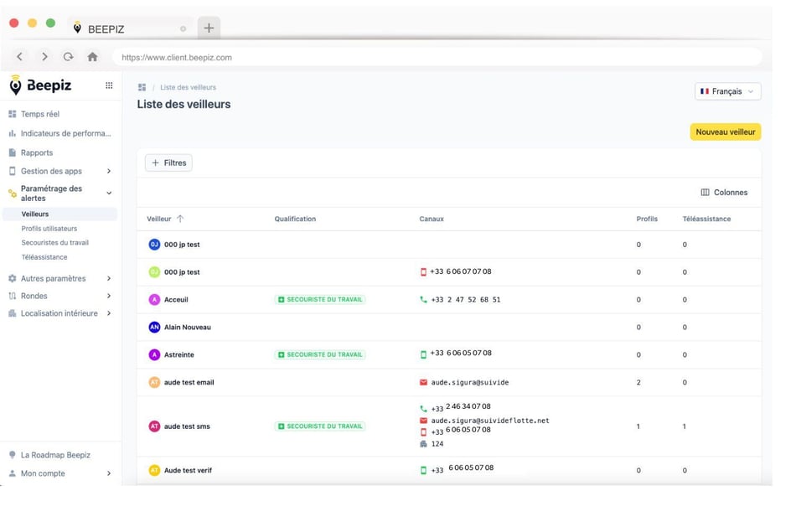Click Liste des veilleurs breadcrumb
The height and width of the screenshot is (532, 796).
pos(188,87)
